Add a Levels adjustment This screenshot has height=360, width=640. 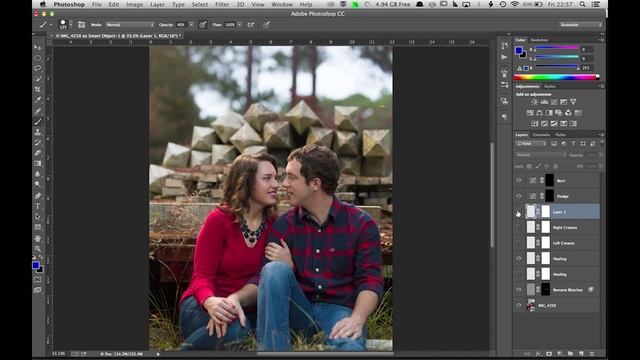[544, 102]
